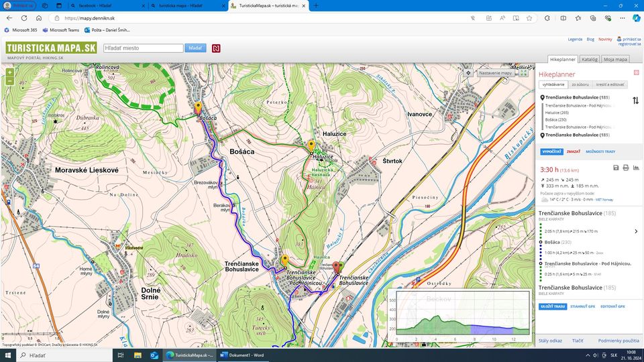Toggle fullscreen map with green expand icon
This screenshot has height=362, width=644.
524,72
